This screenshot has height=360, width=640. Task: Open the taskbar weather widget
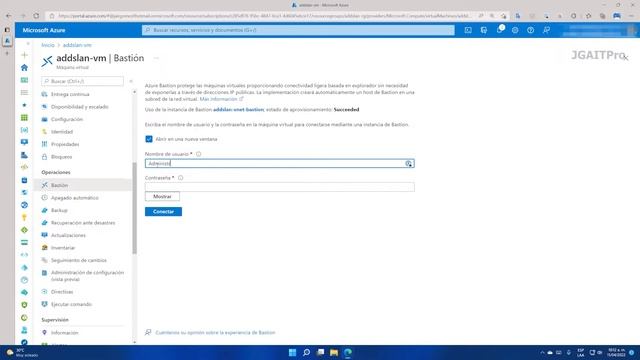point(21,353)
